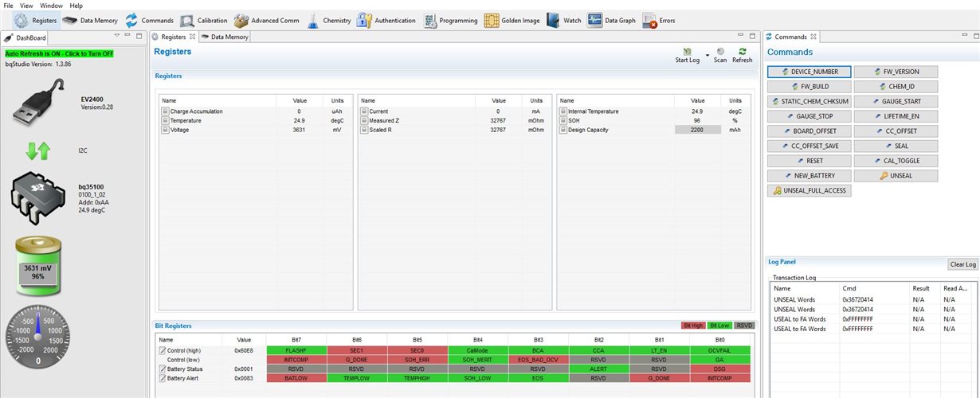Toggle the BATLOW bit in Battery Alert

pos(296,378)
